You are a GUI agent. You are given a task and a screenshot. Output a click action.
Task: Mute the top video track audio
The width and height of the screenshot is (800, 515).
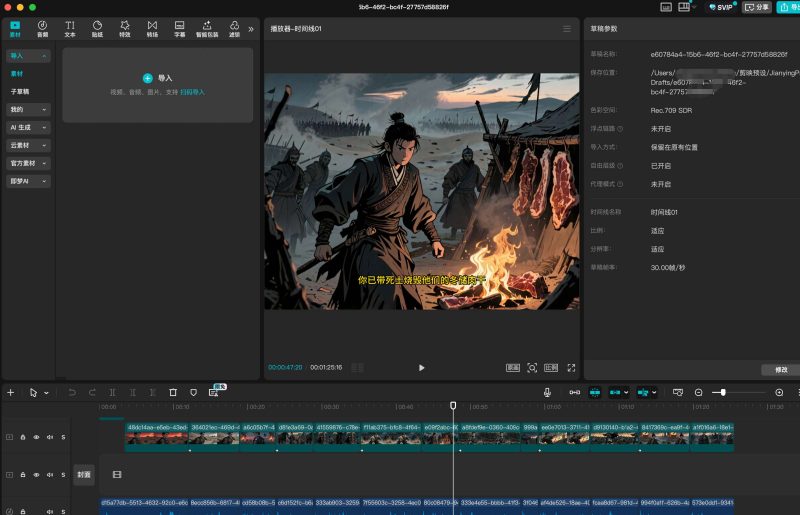pos(50,437)
